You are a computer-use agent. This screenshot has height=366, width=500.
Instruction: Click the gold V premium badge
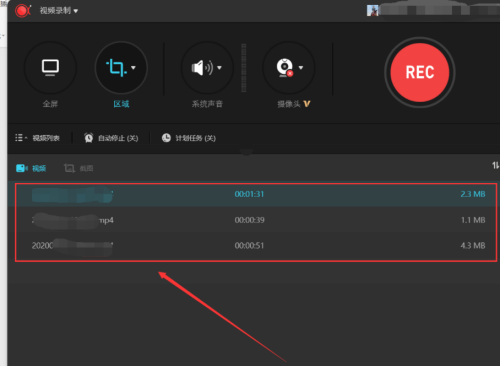307,104
